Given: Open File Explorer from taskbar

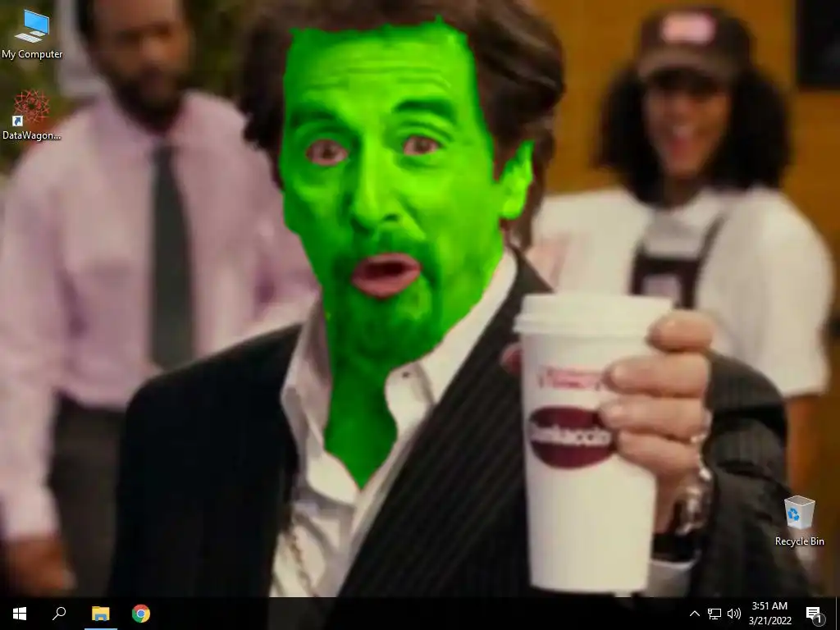Looking at the screenshot, I should point(101,614).
